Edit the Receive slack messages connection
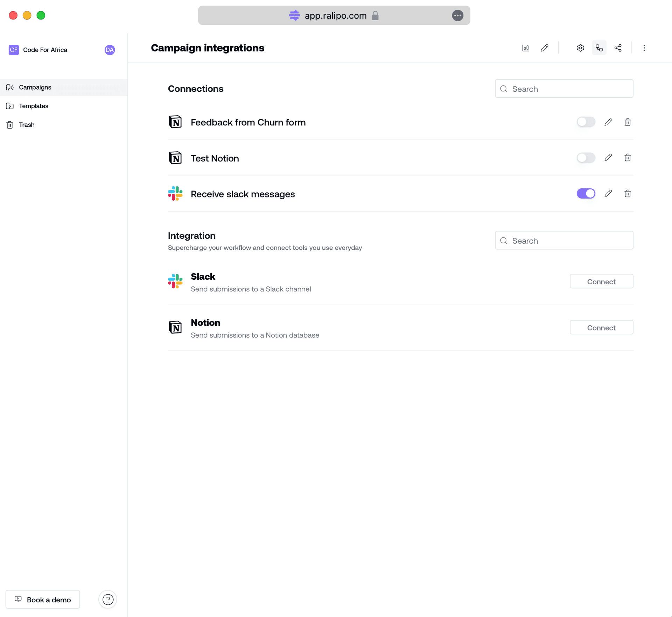Viewport: 672px width, 617px height. [x=608, y=194]
